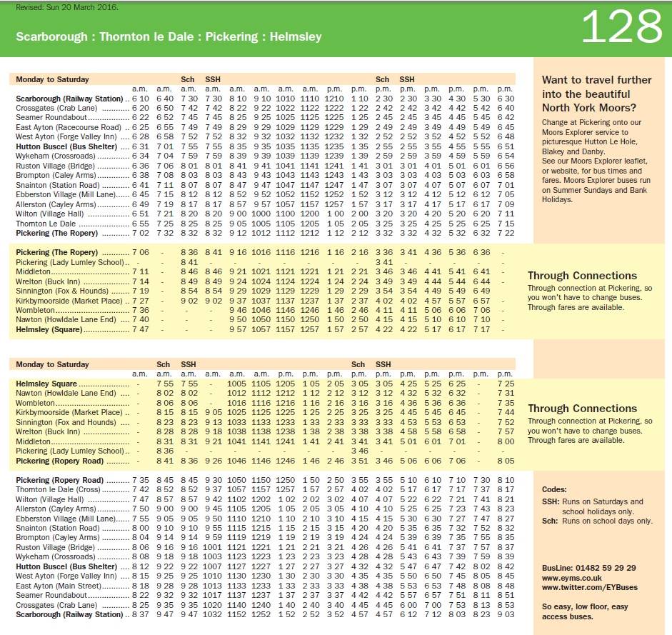Image resolution: width=672 pixels, height=635 pixels.
Task: Click 9 13 in Sinnington (Fox and Hounds) row
Action: (214, 422)
